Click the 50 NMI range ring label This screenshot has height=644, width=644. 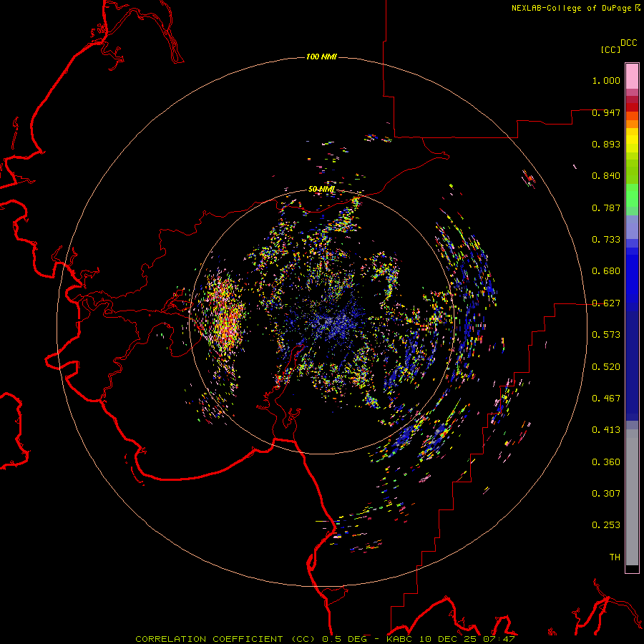click(321, 190)
